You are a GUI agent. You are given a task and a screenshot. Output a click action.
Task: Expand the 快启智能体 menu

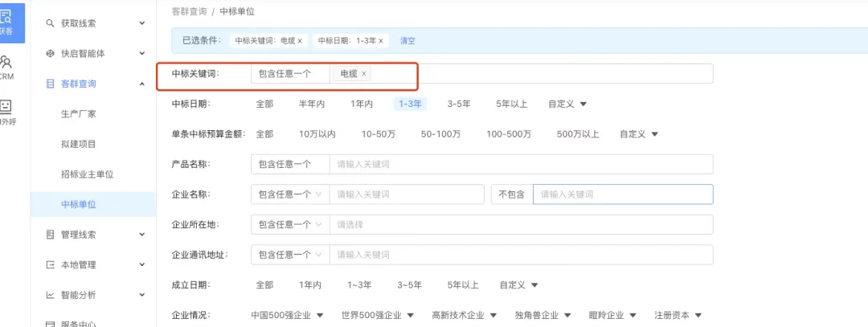tap(141, 54)
